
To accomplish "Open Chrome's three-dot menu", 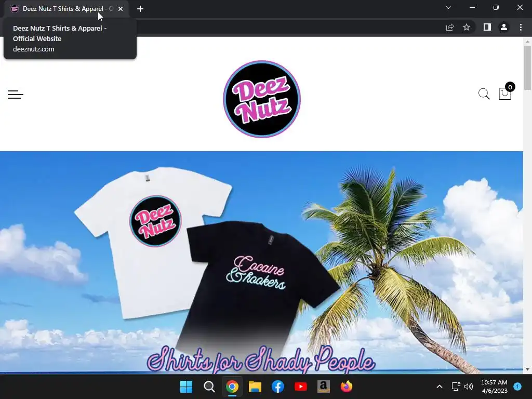I will pos(521,27).
